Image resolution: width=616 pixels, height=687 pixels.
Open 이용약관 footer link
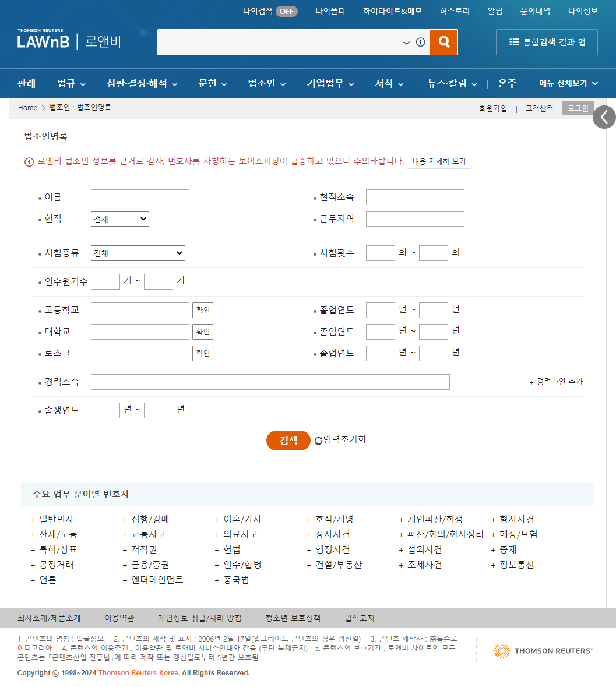119,618
